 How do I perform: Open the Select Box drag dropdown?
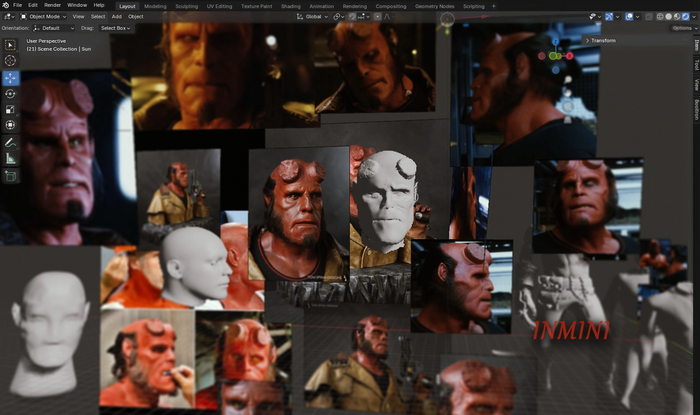114,28
